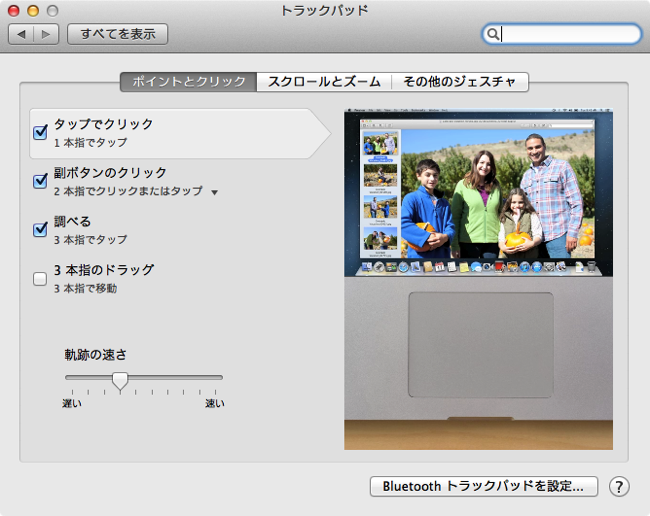Switch to the スクロールとズーム tab

click(324, 82)
